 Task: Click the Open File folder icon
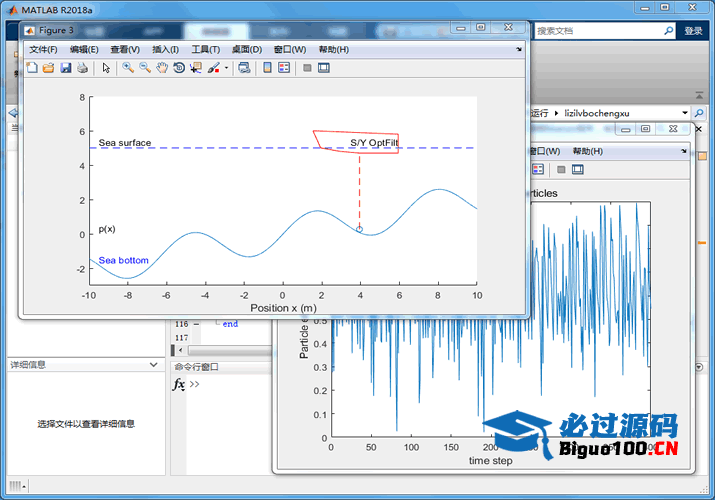(48, 68)
